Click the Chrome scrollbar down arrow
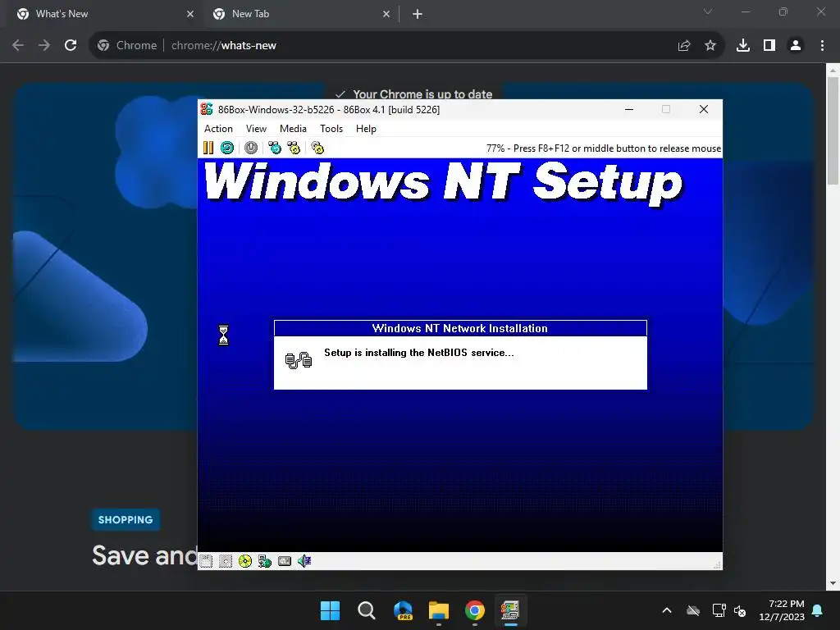Viewport: 840px width, 630px height. tap(833, 583)
